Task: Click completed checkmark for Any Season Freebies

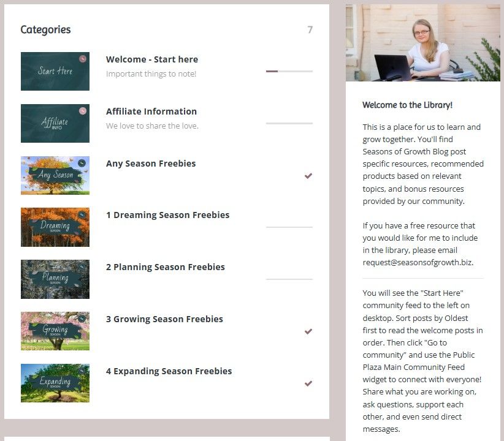Action: pyautogui.click(x=308, y=176)
